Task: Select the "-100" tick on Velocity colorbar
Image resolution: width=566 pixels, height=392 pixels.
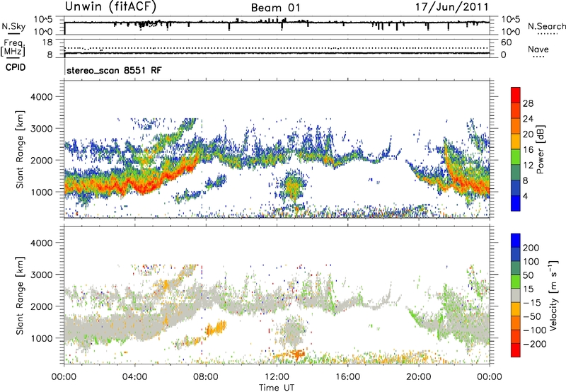Action: (x=535, y=330)
